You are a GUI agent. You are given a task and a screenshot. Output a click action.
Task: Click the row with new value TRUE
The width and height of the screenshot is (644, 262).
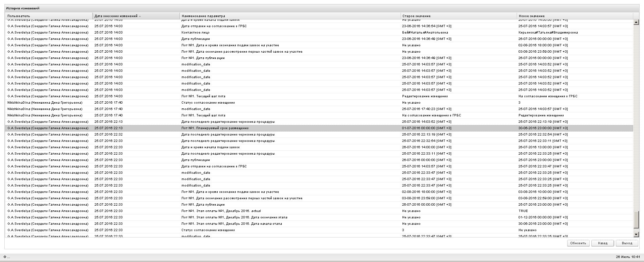point(523,211)
